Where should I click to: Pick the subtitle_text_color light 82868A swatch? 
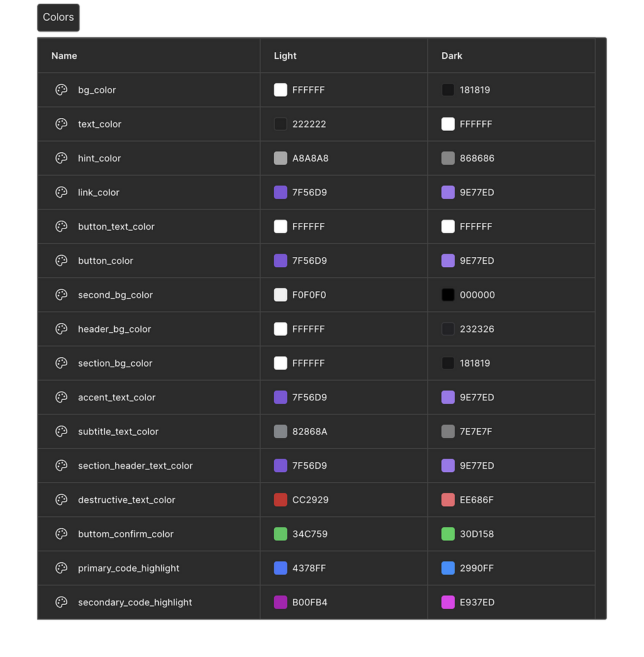280,431
